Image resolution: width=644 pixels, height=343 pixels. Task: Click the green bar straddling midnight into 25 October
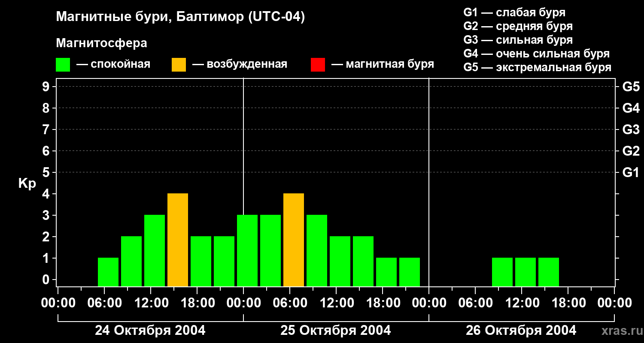pos(247,250)
